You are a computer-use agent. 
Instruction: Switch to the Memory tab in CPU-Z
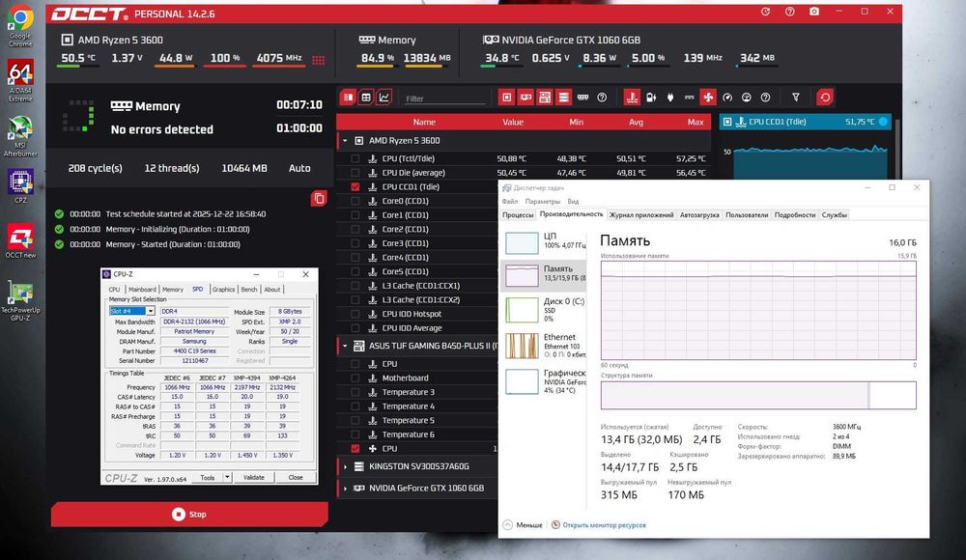click(173, 289)
